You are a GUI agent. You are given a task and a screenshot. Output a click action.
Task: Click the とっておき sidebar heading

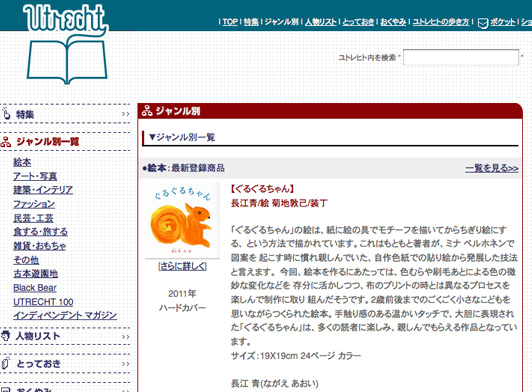[x=38, y=364]
